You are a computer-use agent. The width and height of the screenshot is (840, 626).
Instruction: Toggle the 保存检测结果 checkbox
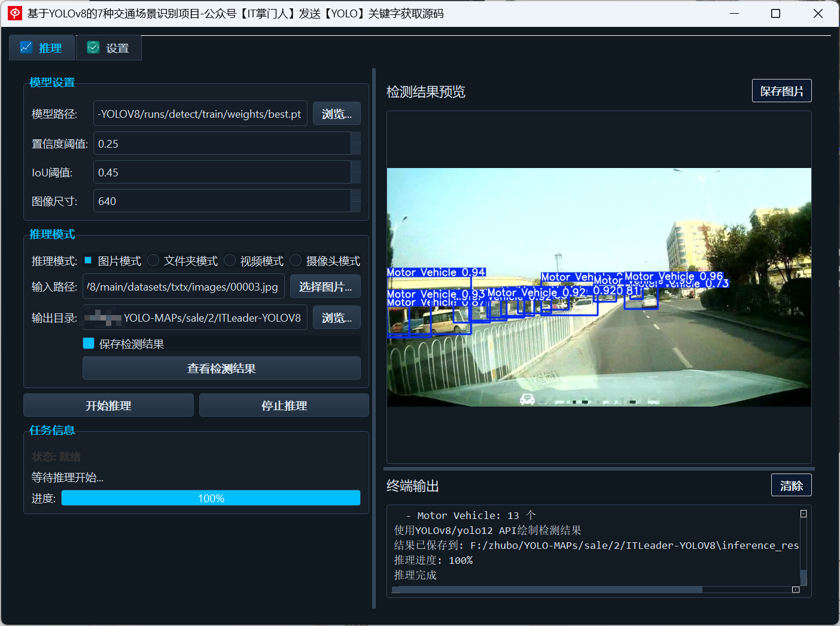pos(88,343)
